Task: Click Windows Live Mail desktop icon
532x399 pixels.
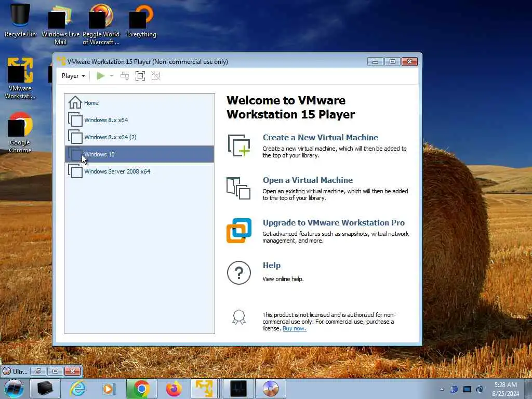Action: 60,24
